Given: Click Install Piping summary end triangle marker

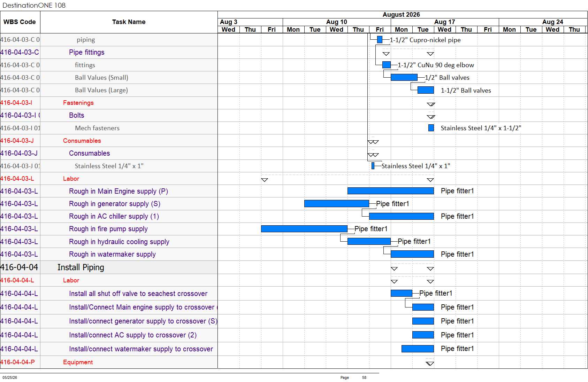Looking at the screenshot, I should click(430, 268).
